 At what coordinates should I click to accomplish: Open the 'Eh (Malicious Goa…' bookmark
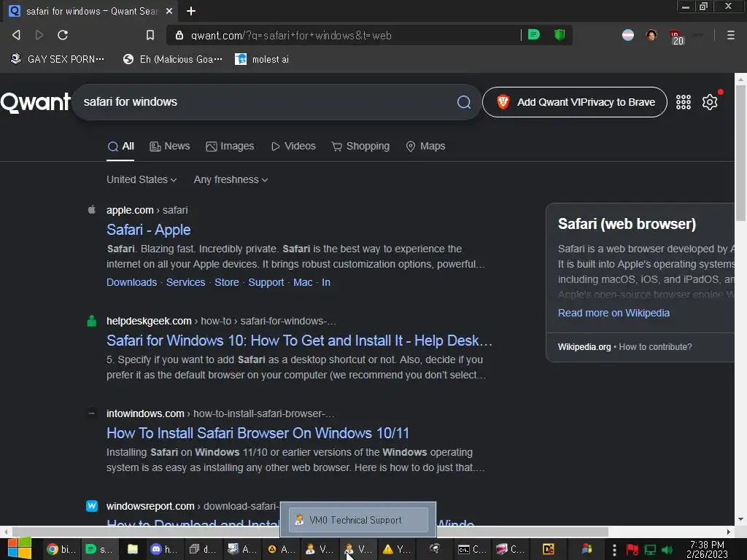[172, 59]
